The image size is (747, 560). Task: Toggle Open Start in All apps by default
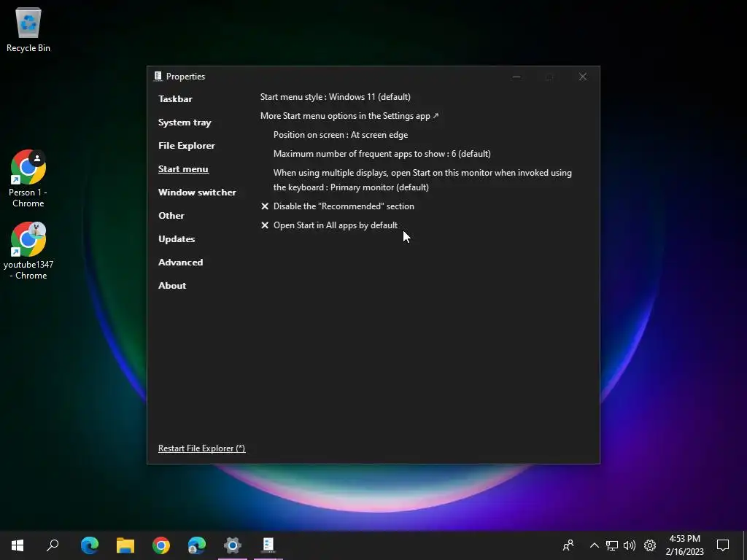(329, 226)
